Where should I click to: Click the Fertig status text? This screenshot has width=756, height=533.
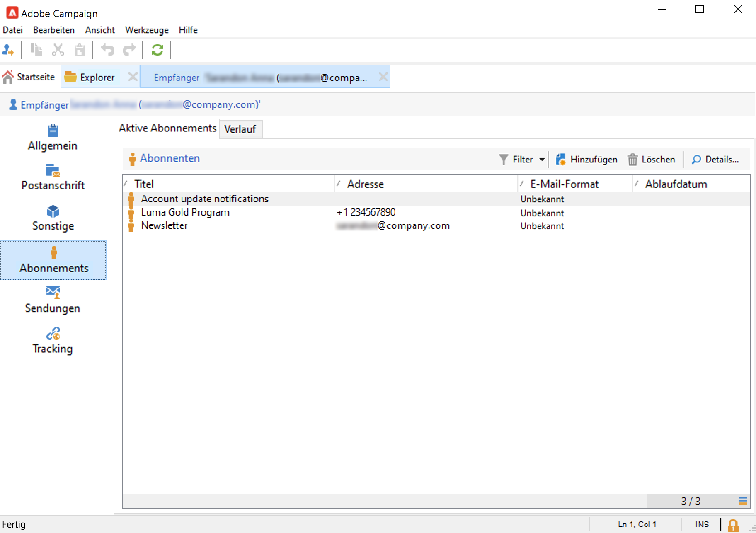(14, 525)
